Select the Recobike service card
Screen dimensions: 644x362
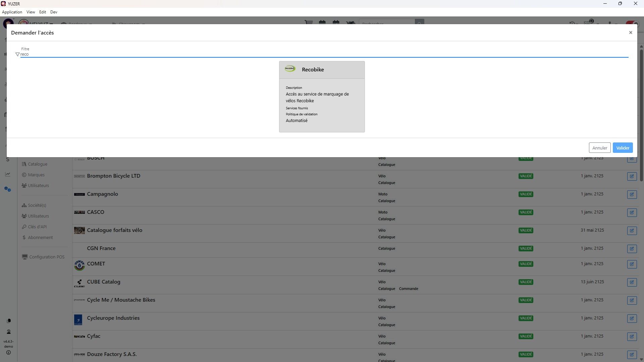(322, 97)
